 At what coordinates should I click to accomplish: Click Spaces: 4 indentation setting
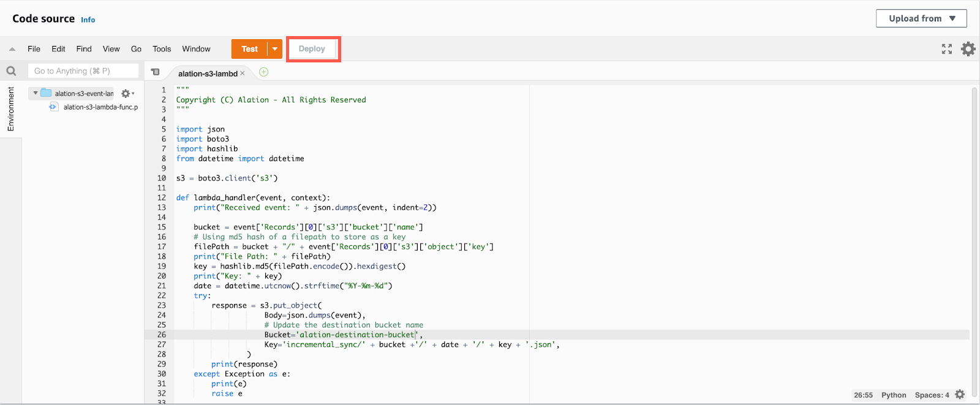[x=932, y=395]
